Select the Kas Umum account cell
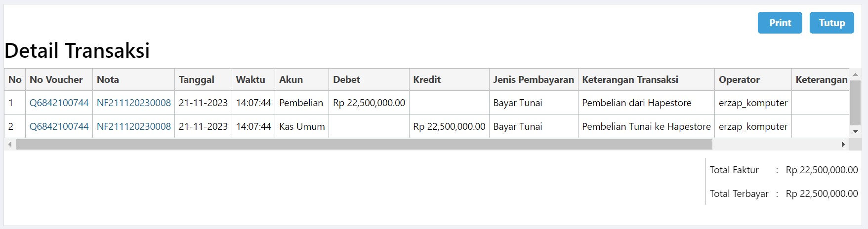The width and height of the screenshot is (868, 229). [x=302, y=126]
